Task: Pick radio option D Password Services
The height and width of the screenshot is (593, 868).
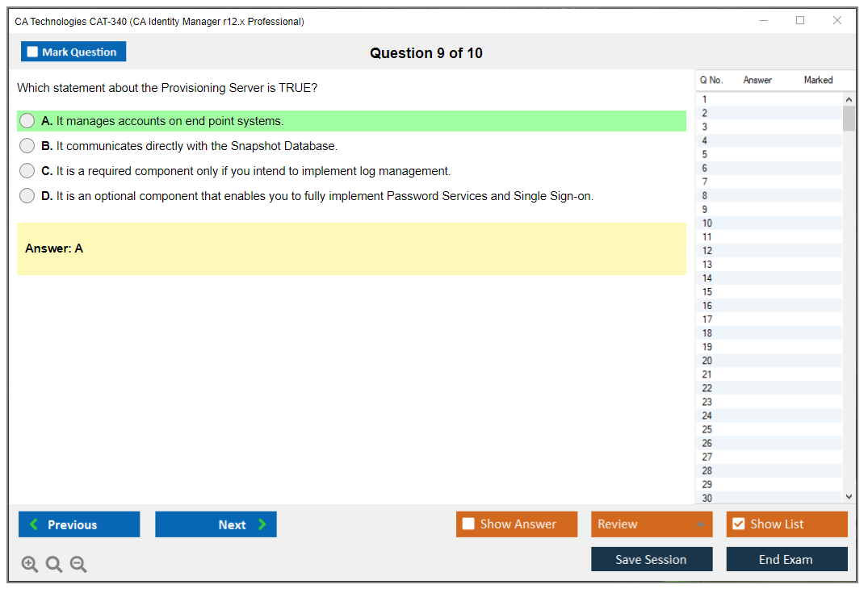Action: (27, 196)
